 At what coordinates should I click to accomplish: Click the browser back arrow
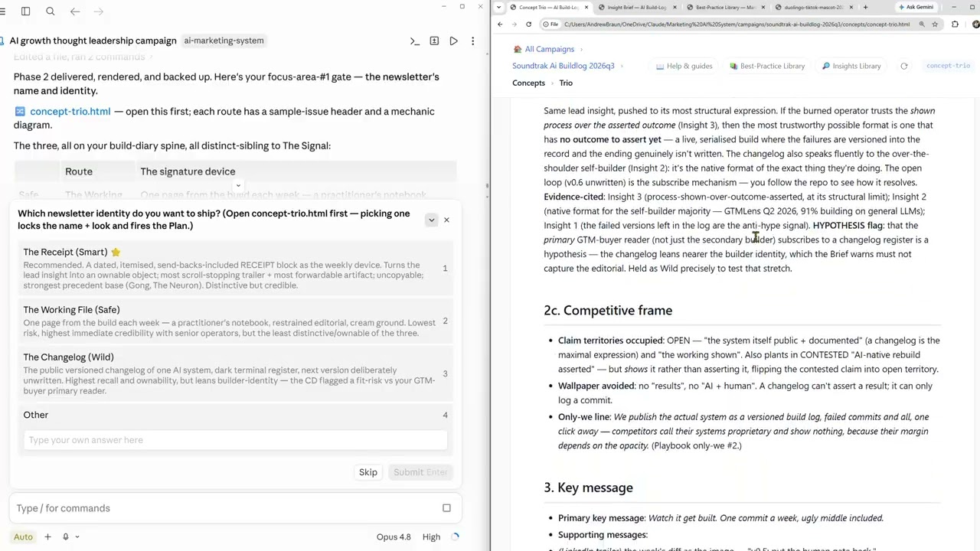500,24
